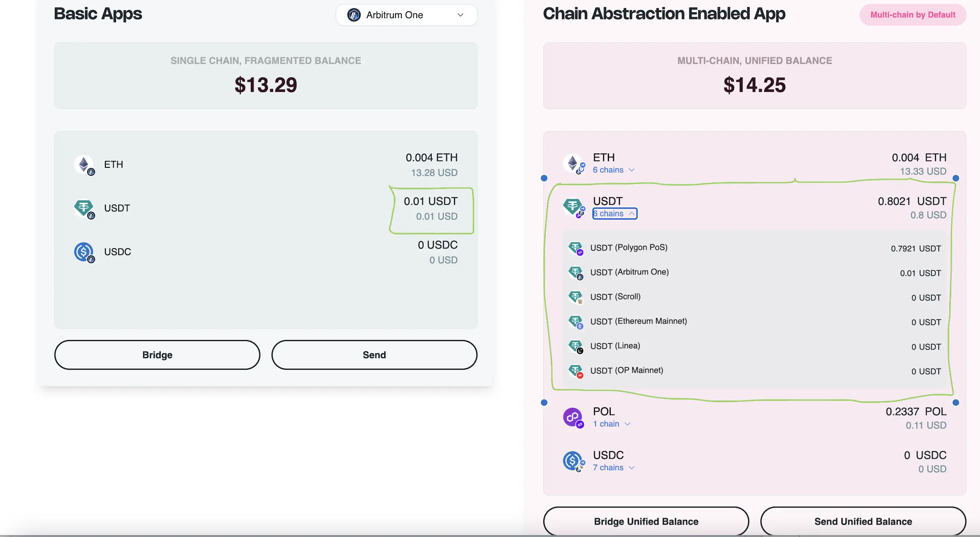Collapse the USDT 6 chains list

tap(614, 214)
